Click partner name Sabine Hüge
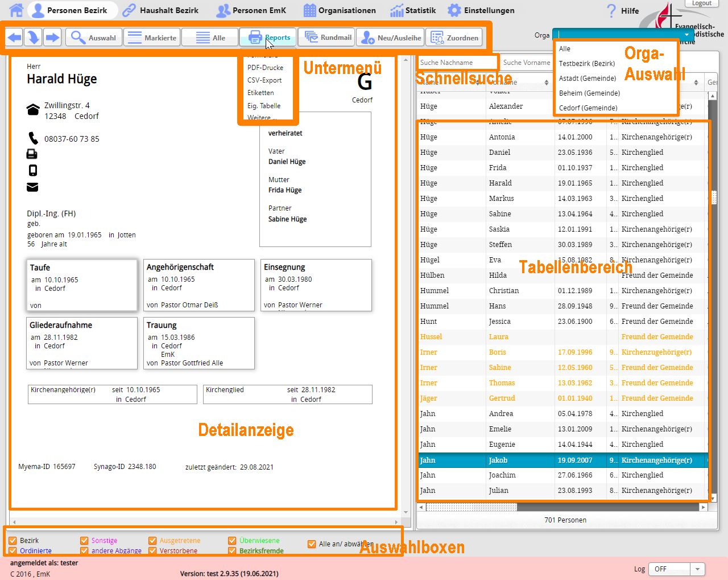 (x=287, y=219)
